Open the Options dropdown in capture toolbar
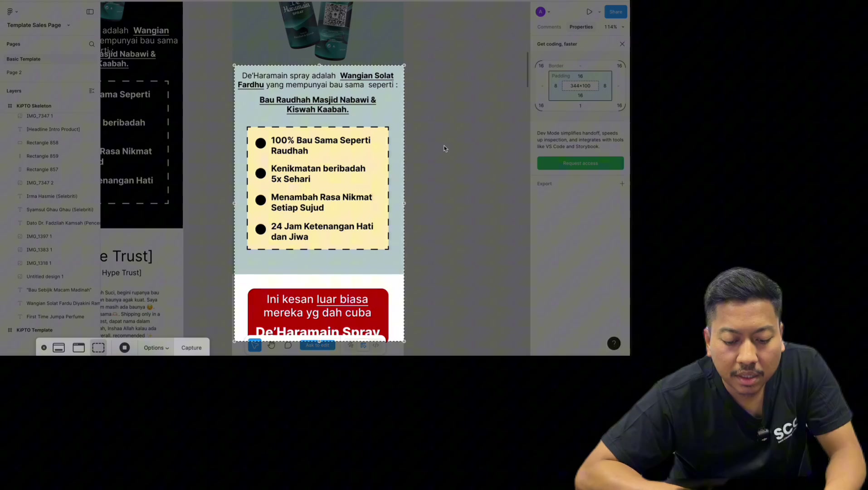The height and width of the screenshot is (490, 868). (156, 348)
